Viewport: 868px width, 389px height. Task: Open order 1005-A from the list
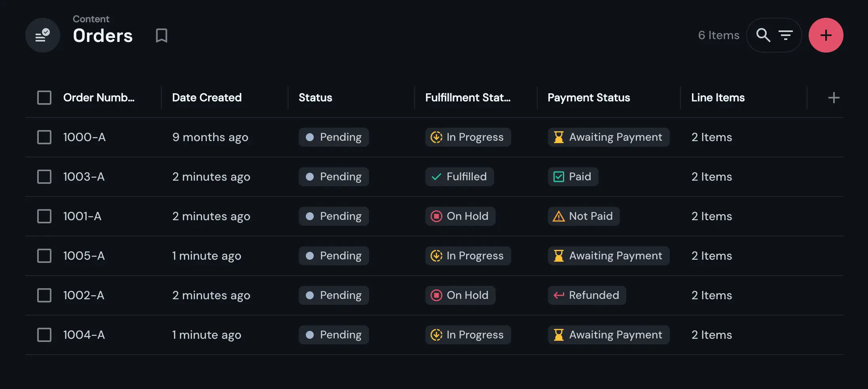click(84, 256)
